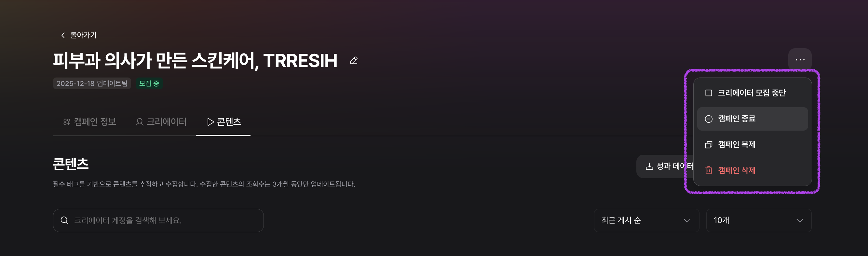868x256 pixels.
Task: Open the three-dots more options menu
Action: click(x=800, y=60)
